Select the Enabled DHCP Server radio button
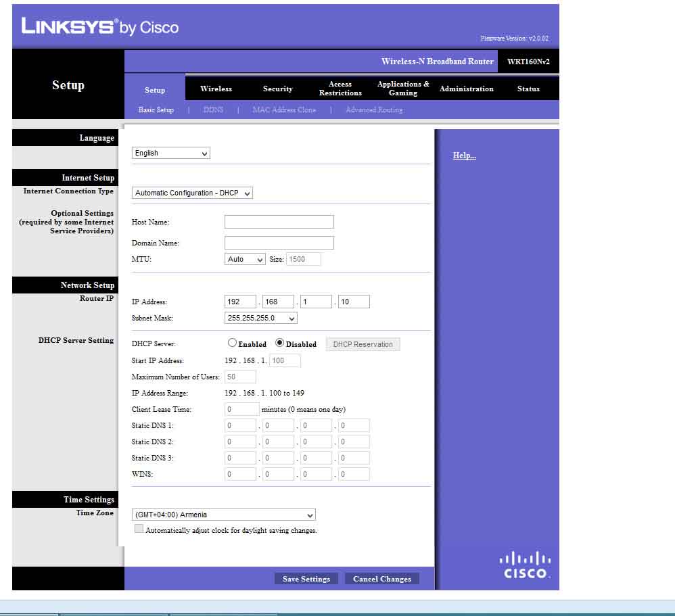 (x=232, y=343)
